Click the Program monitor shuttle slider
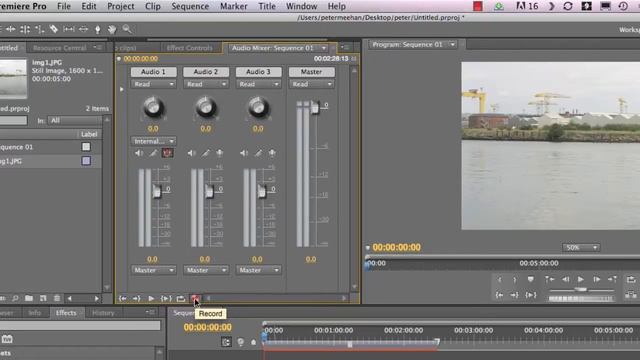The image size is (640, 360). pyautogui.click(x=581, y=289)
